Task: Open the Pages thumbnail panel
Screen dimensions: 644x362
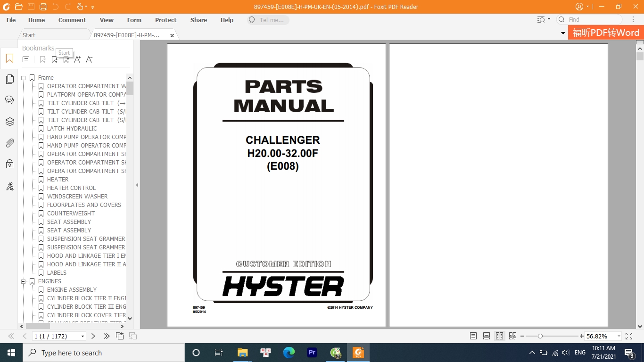Action: [9, 79]
